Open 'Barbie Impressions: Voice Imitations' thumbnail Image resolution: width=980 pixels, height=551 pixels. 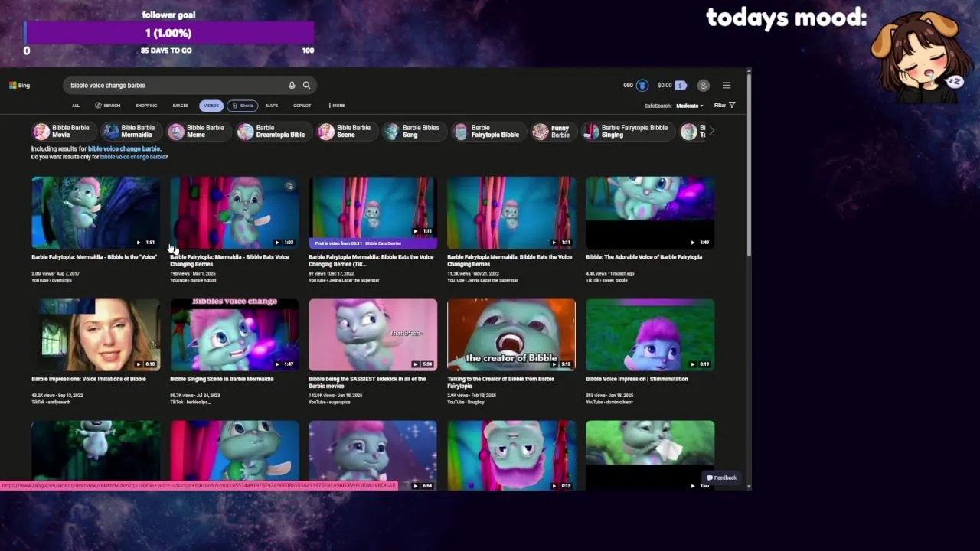point(96,334)
